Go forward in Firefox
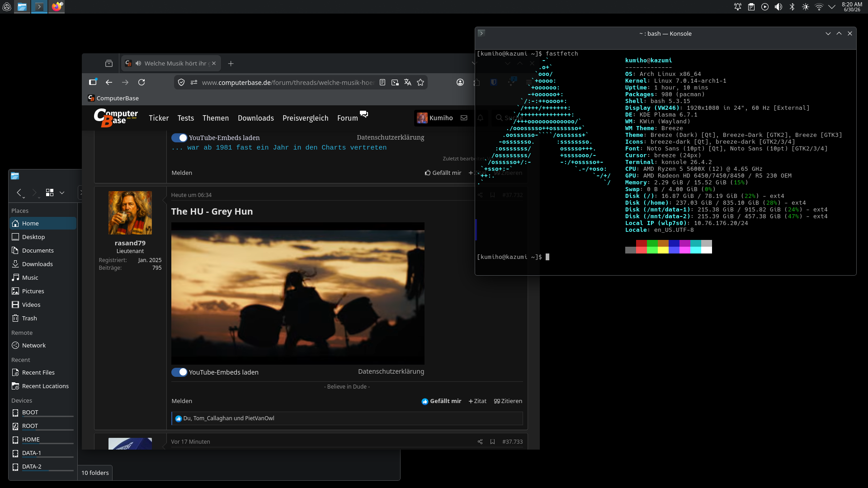Screen dimensions: 868x488 point(125,82)
